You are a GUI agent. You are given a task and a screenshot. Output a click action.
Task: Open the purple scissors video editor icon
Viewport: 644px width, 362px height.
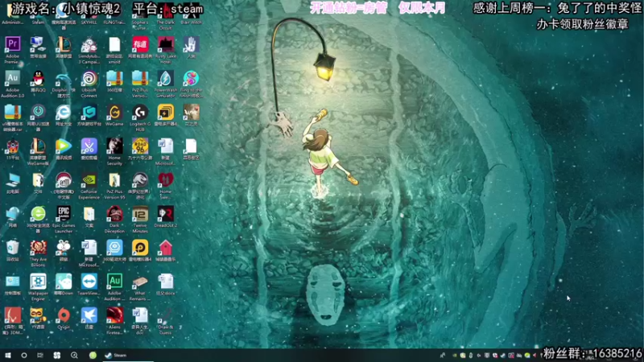[x=89, y=146]
